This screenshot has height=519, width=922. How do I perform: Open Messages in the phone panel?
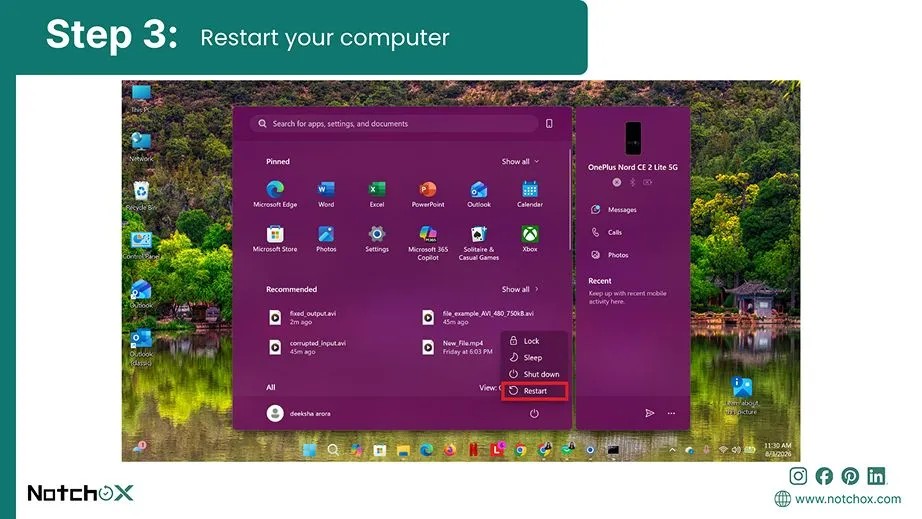pyautogui.click(x=614, y=209)
